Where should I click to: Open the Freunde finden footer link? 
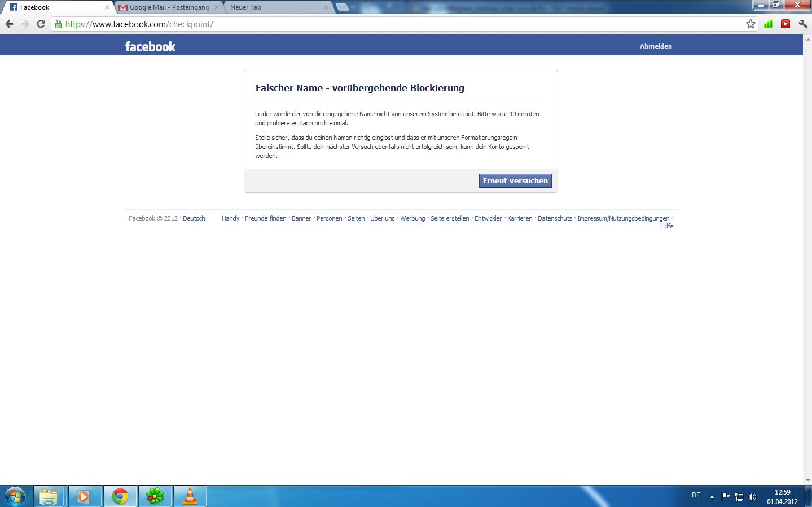pos(266,218)
